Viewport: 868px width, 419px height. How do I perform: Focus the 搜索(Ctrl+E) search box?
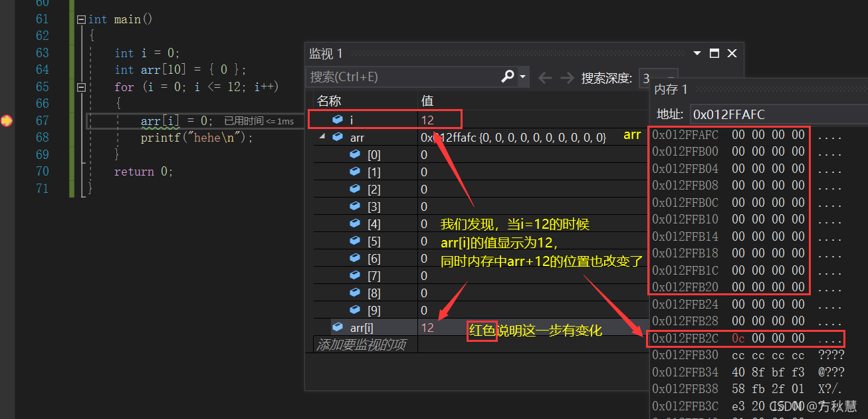[403, 77]
